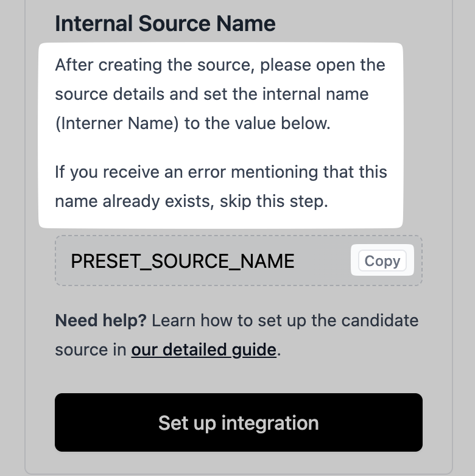Click the word 'Name' in the section heading
The image size is (475, 476).
coord(248,24)
